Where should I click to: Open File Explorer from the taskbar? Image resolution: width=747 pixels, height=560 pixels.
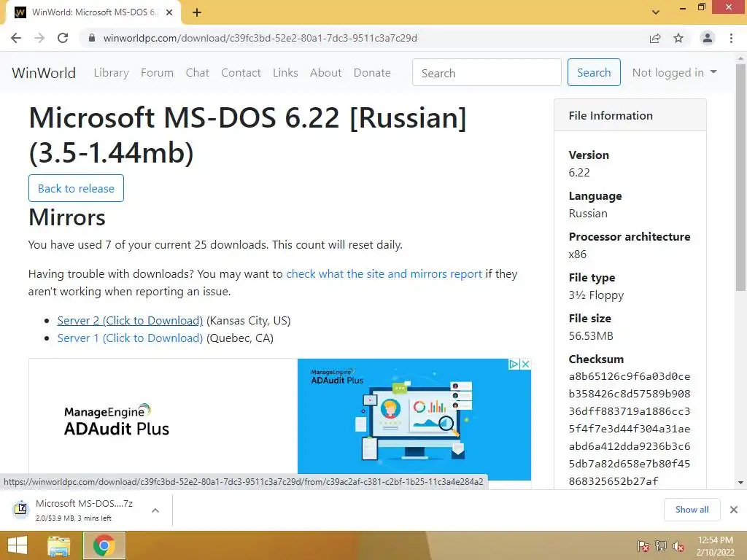click(x=59, y=545)
